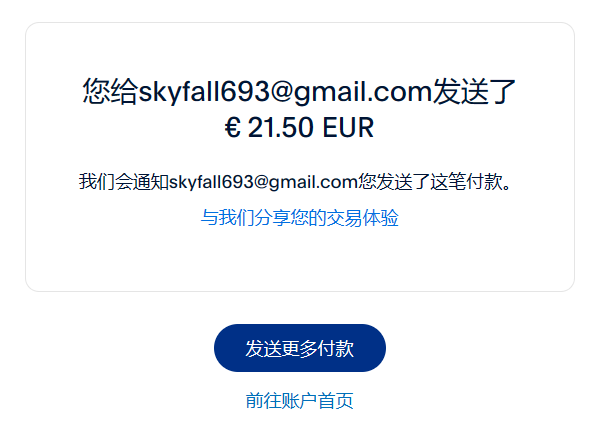Click the euro symbol before 21.50
Screen dimensions: 609x436
point(233,127)
